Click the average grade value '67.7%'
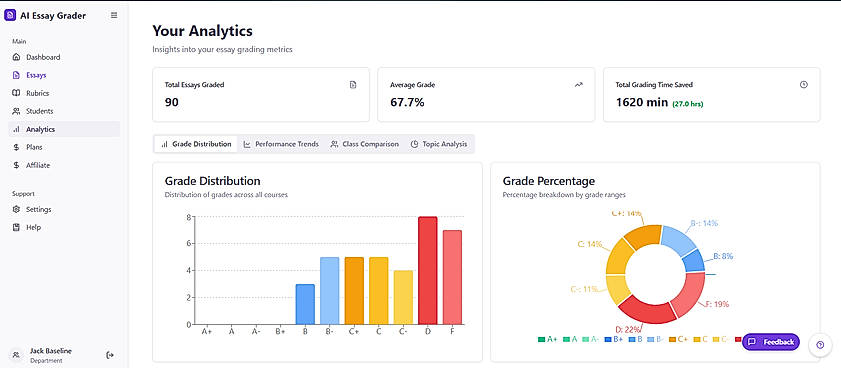 [407, 102]
